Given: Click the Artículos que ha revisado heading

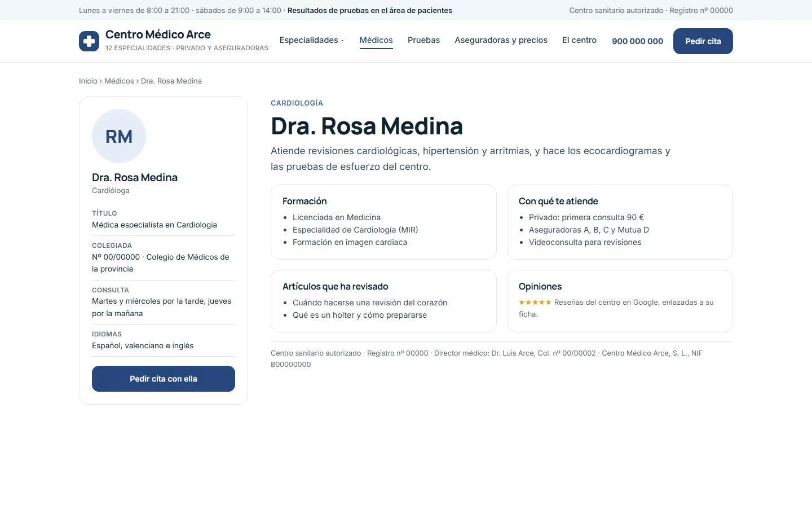Looking at the screenshot, I should point(336,286).
